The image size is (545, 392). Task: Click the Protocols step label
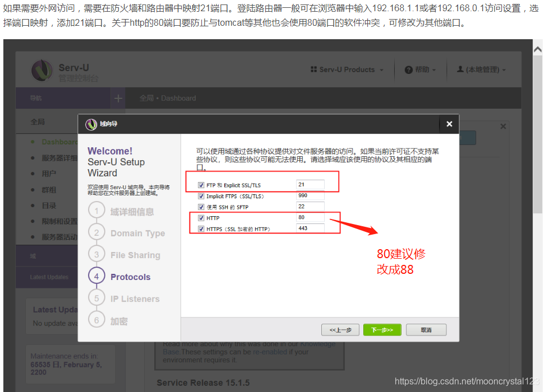(130, 277)
